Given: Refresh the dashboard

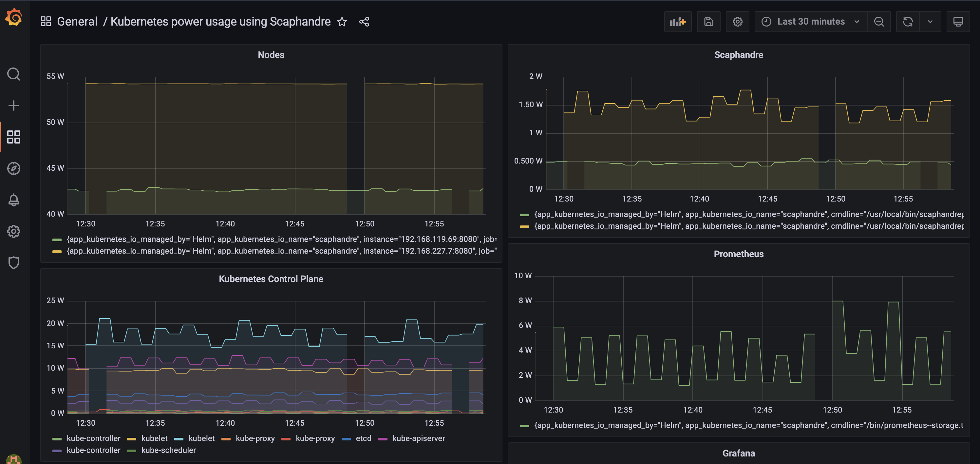Looking at the screenshot, I should click(908, 22).
